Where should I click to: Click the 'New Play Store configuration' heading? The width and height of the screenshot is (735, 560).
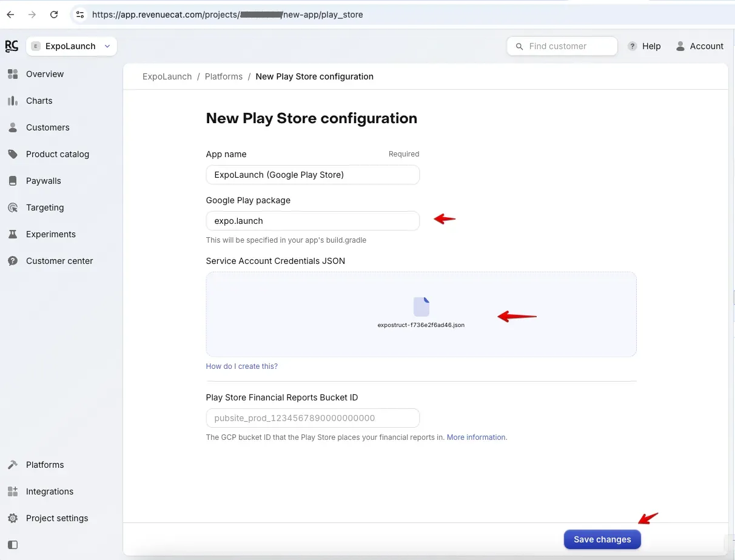[312, 118]
